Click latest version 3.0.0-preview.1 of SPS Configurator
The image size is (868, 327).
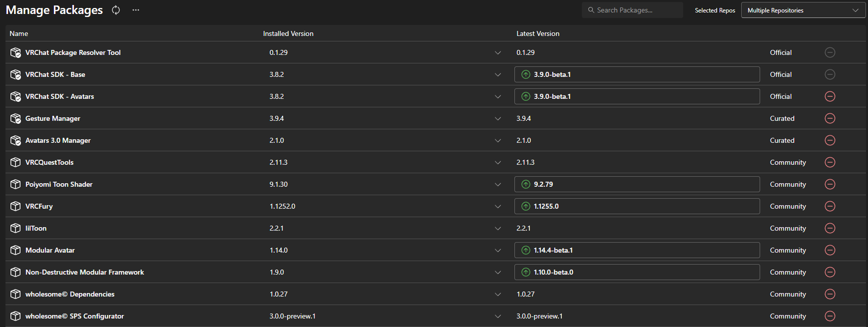[x=539, y=316]
